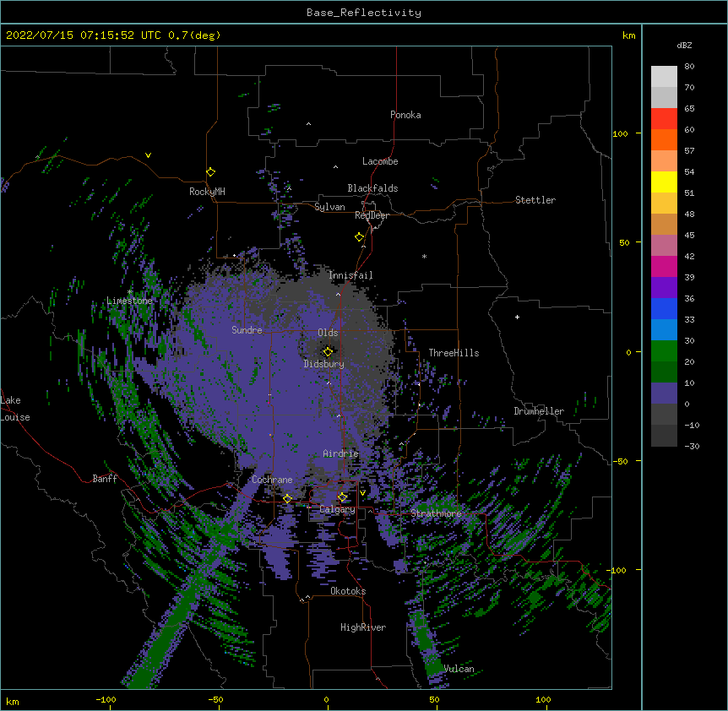Screen dimensions: 728x711
Task: Pick the red swatch in the dBZ legend
Action: 664,119
